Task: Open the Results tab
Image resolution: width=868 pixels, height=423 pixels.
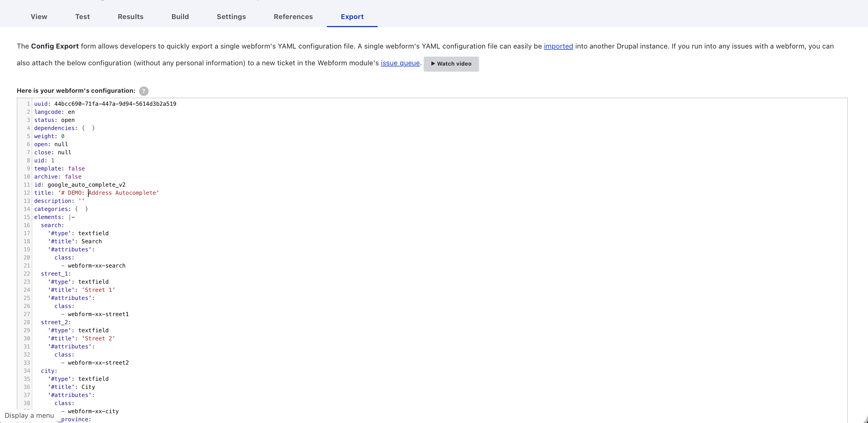Action: click(130, 17)
